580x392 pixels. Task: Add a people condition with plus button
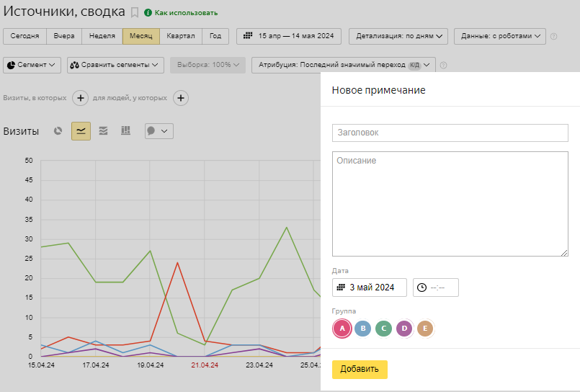click(x=181, y=98)
